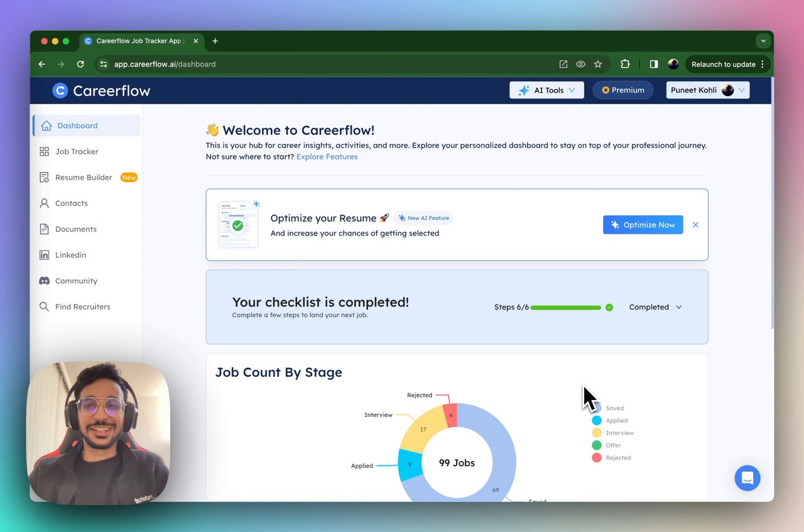The height and width of the screenshot is (532, 804).
Task: Click the eye icon in address bar
Action: click(580, 64)
